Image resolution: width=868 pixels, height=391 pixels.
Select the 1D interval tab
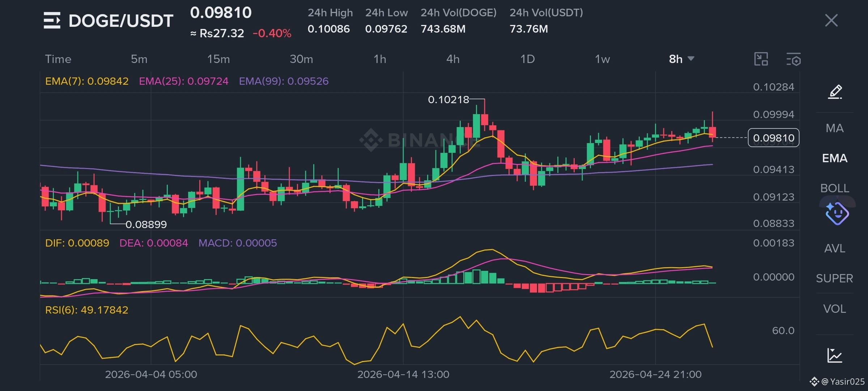pos(527,59)
